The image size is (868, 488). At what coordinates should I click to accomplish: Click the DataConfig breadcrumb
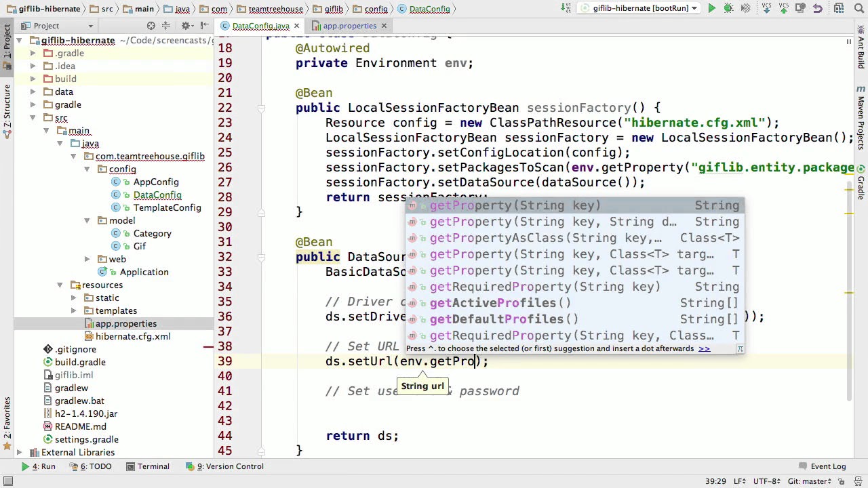coord(425,9)
